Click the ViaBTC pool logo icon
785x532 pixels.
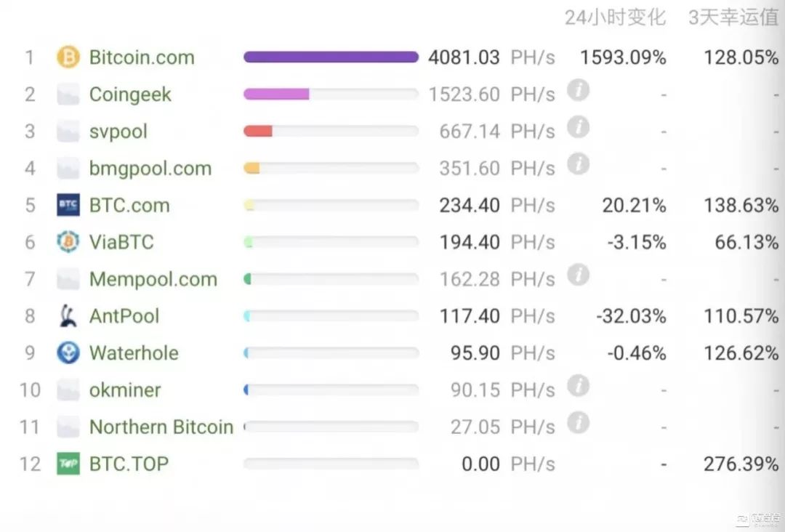point(68,242)
